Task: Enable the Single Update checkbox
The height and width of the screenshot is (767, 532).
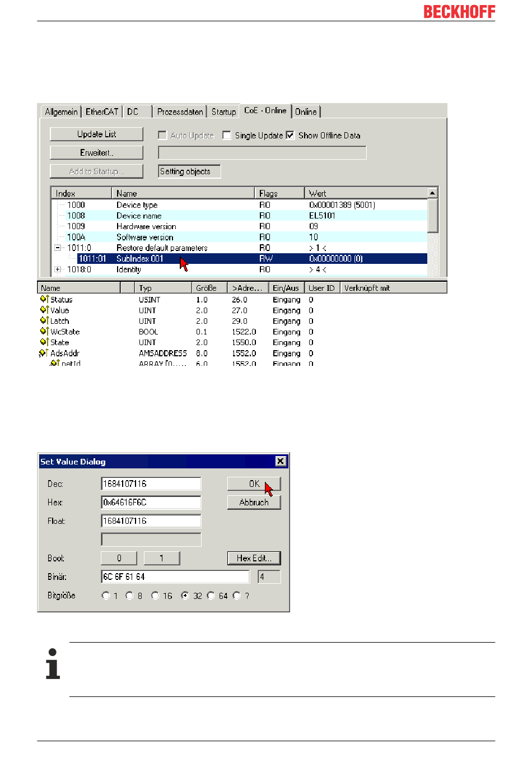Action: (227, 135)
